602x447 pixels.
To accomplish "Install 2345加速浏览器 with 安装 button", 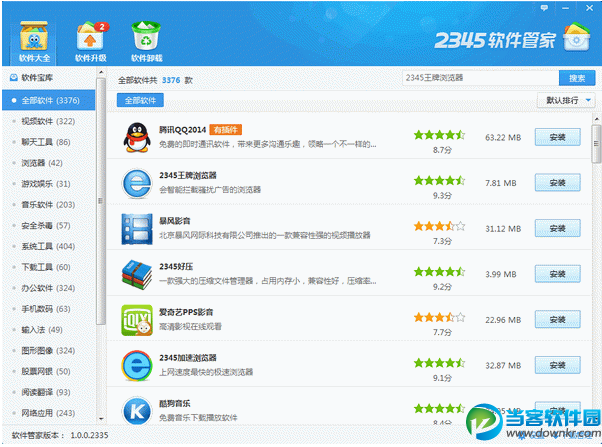I will (x=557, y=365).
